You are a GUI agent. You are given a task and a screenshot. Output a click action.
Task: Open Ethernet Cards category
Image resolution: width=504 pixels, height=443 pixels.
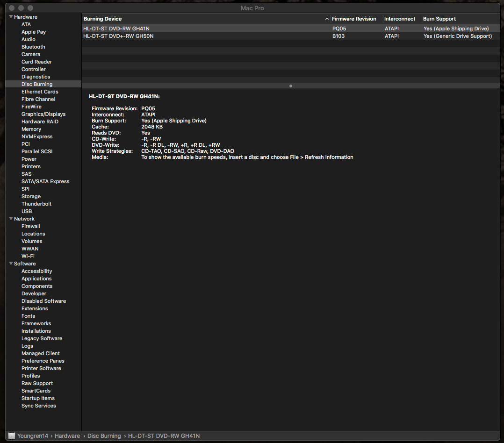click(x=40, y=92)
